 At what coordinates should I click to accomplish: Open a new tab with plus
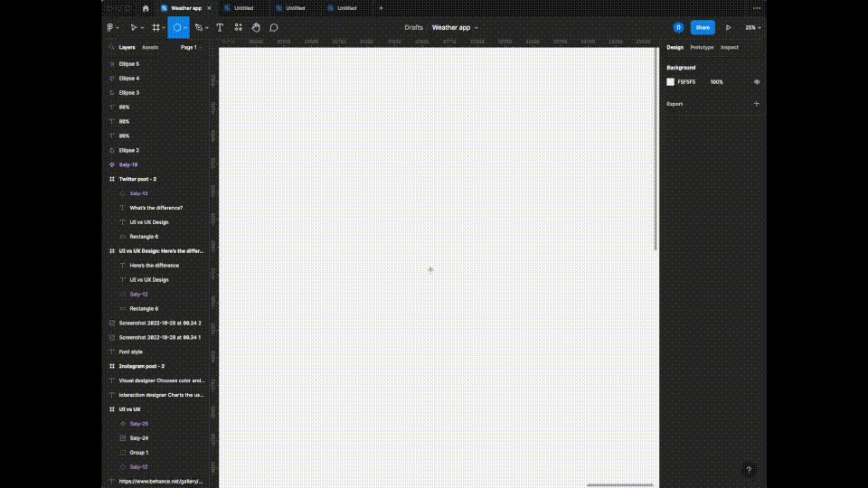coord(381,8)
